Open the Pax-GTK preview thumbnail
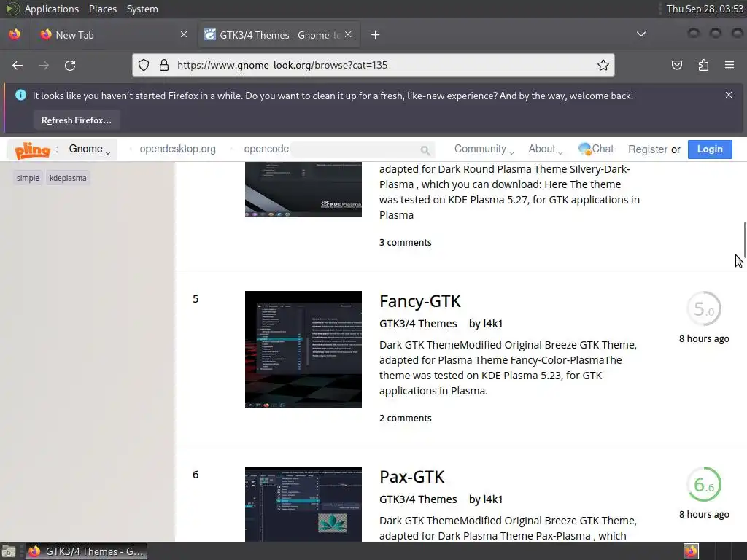 pyautogui.click(x=303, y=505)
